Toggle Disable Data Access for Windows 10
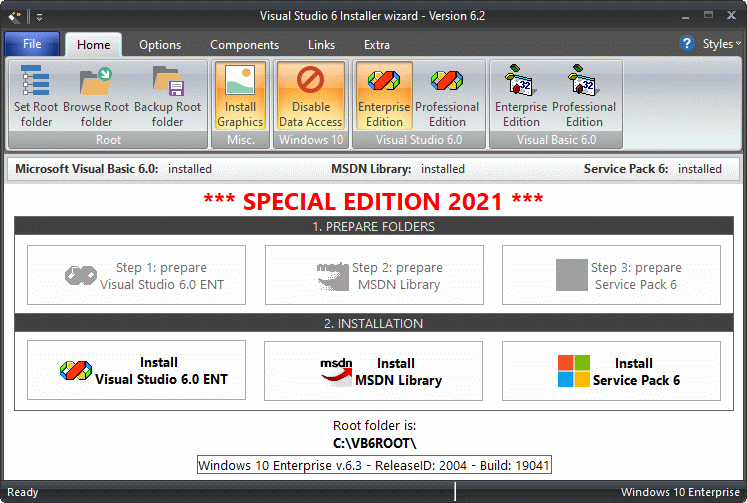The height and width of the screenshot is (503, 747). pyautogui.click(x=311, y=96)
